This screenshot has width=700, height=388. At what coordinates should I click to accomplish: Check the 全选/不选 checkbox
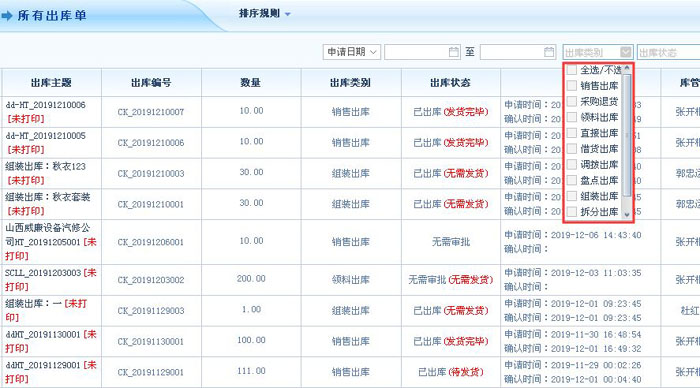[x=571, y=70]
